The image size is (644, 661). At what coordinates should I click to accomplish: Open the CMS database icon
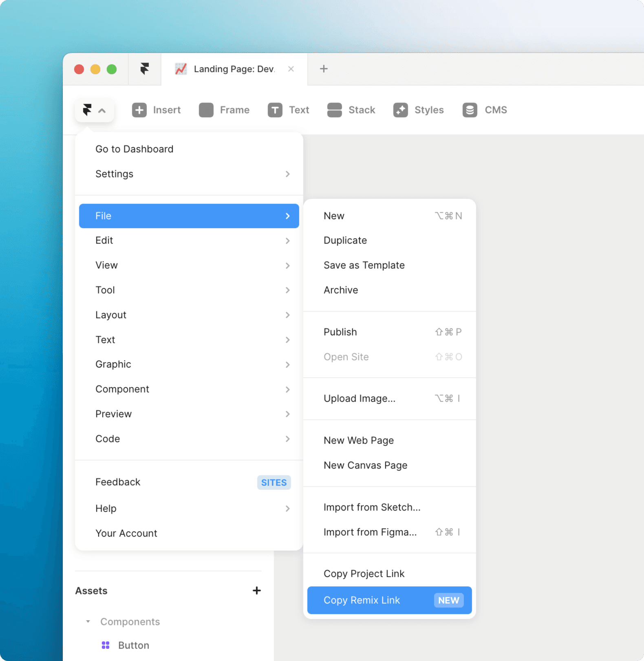coord(470,110)
